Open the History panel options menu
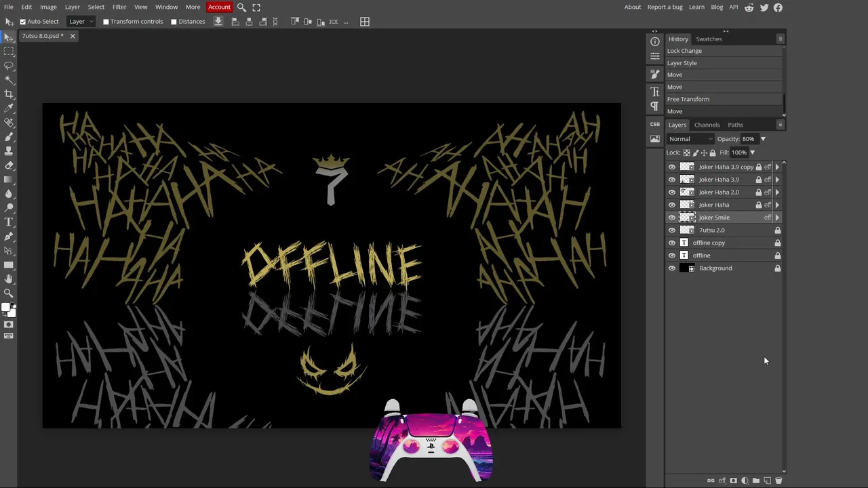The image size is (868, 488). coord(781,39)
